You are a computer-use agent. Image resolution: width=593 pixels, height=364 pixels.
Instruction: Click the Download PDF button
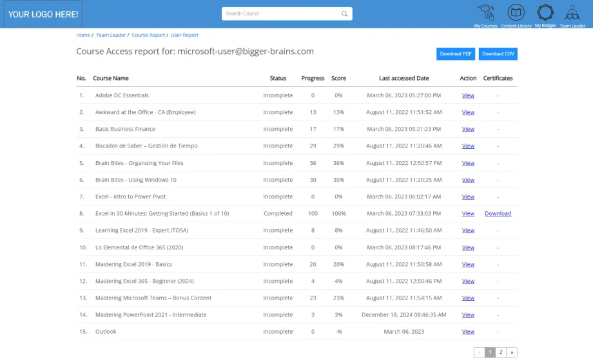point(456,53)
